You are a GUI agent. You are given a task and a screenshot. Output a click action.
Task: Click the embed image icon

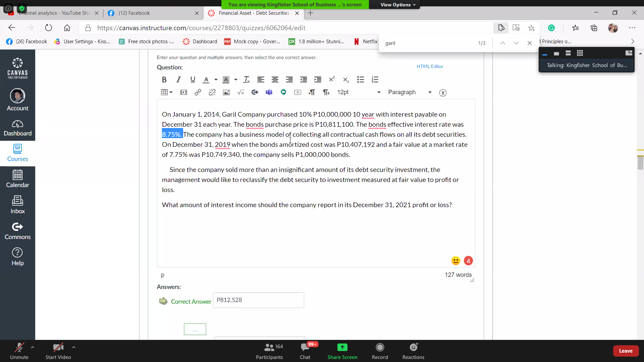(x=226, y=93)
